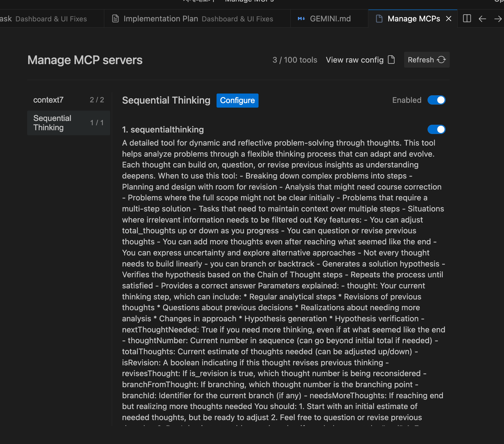Switch to the Task Dashboard & UI Fixes tab
This screenshot has height=444, width=504.
tap(50, 19)
